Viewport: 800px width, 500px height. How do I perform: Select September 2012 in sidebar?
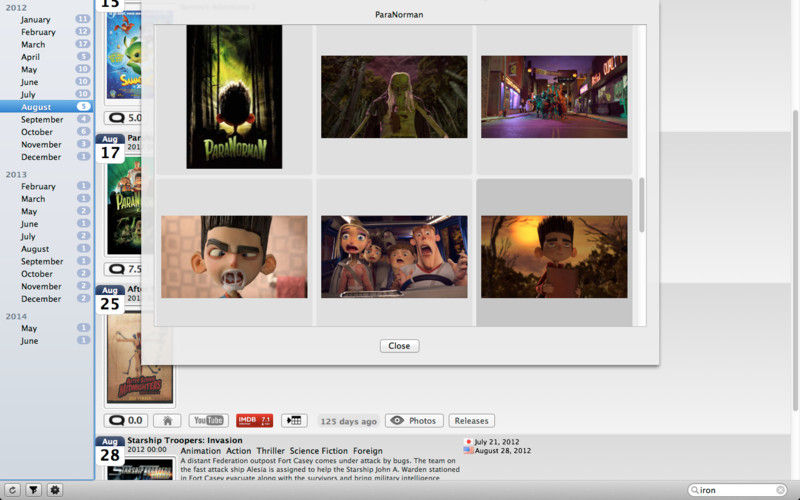[47, 119]
